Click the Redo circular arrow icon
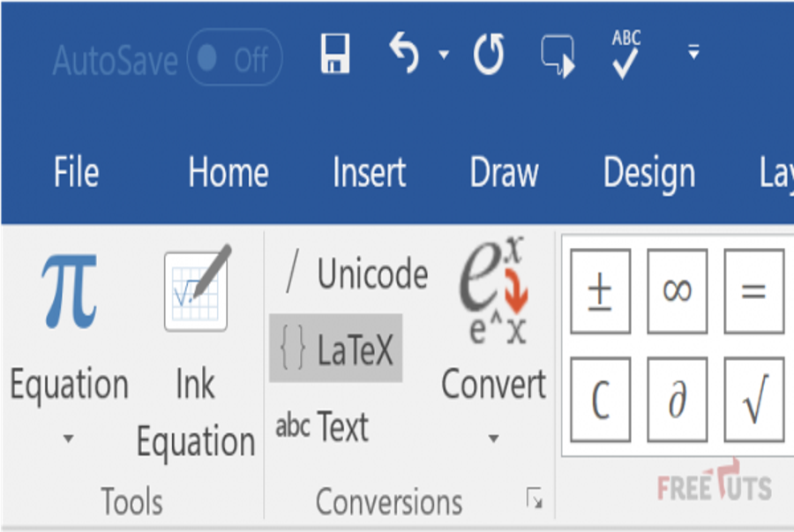This screenshot has width=794, height=532. tap(489, 54)
